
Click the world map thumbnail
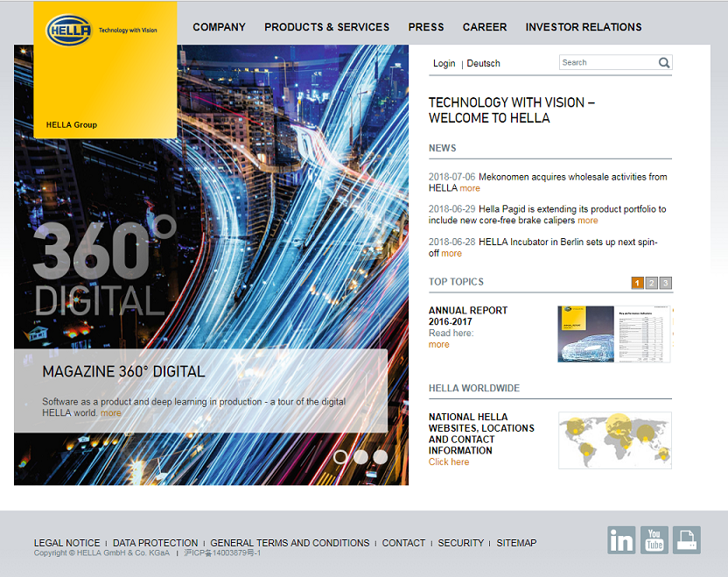tap(615, 440)
